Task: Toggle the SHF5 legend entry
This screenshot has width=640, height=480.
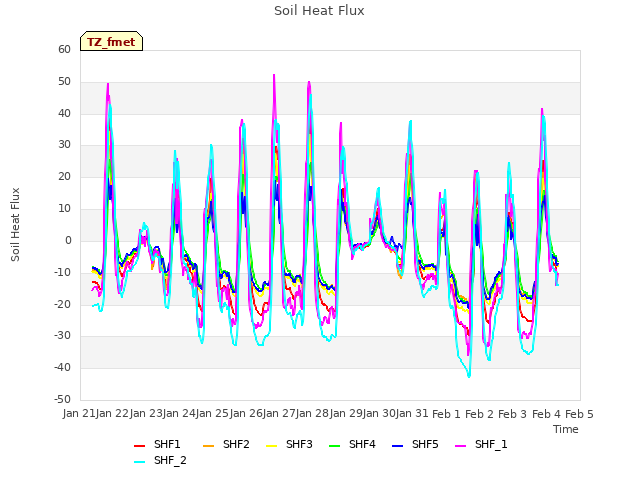Action: 415,444
